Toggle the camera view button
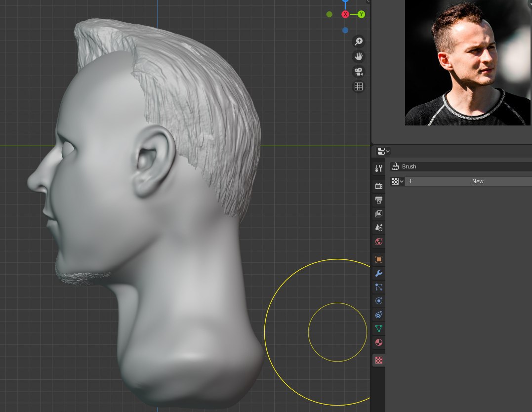The height and width of the screenshot is (412, 532). coord(359,72)
